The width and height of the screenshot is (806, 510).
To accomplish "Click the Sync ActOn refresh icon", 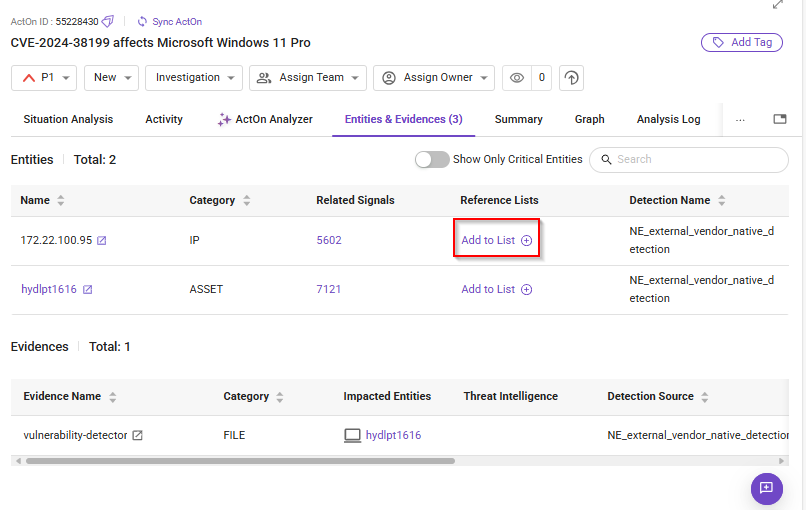I will pyautogui.click(x=142, y=21).
